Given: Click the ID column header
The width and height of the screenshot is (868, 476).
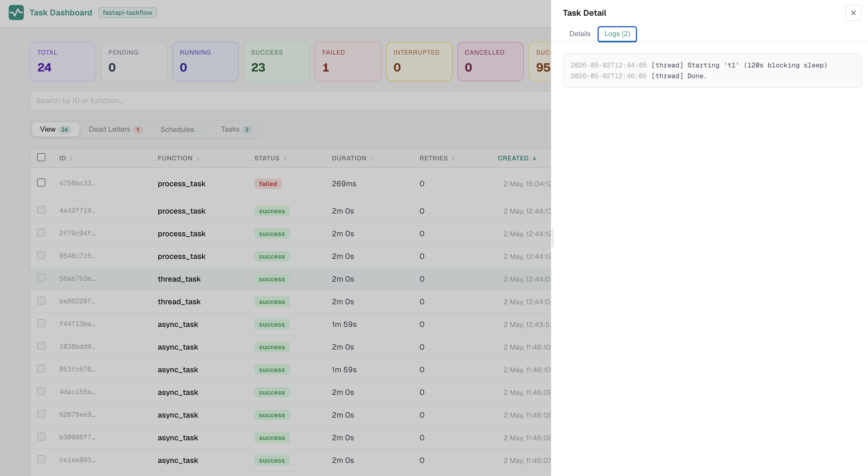Looking at the screenshot, I should click(x=63, y=158).
